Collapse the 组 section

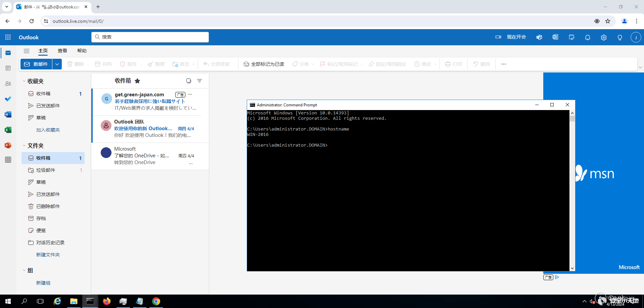tap(24, 270)
